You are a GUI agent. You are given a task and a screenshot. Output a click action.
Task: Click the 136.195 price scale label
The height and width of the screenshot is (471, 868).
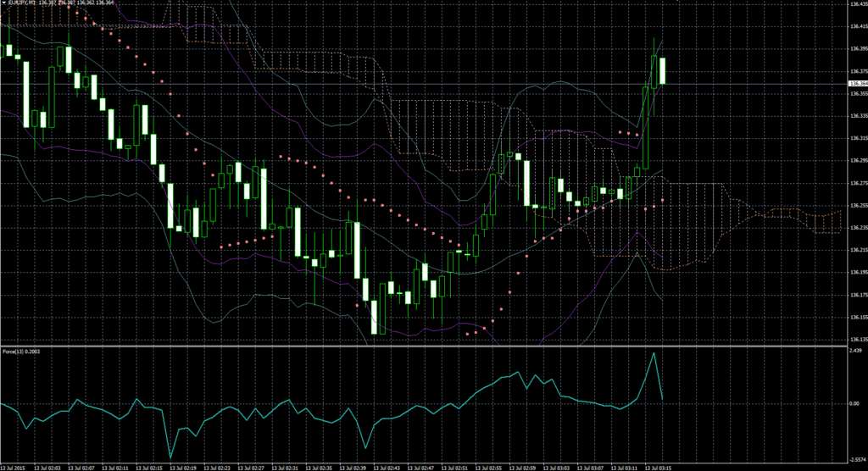click(858, 272)
